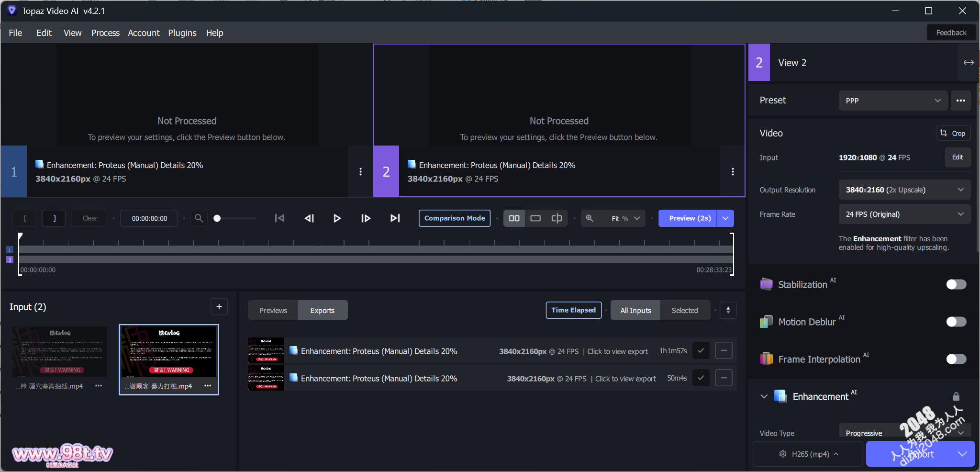
Task: Select single view layout icon
Action: tap(535, 218)
